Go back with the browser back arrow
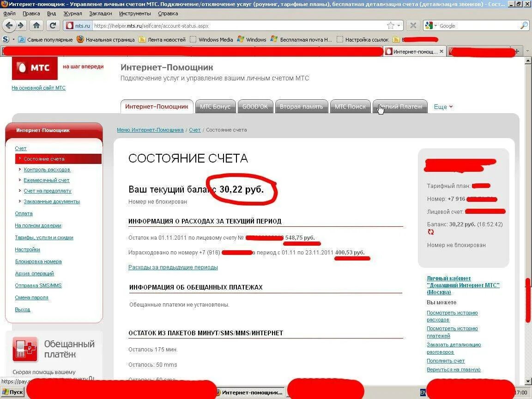Viewport: 532px width, 399px height. [x=9, y=25]
